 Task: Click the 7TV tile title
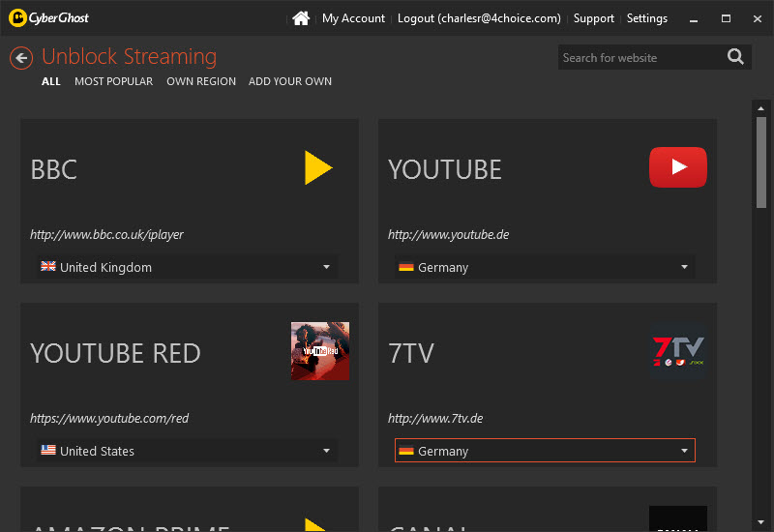411,353
